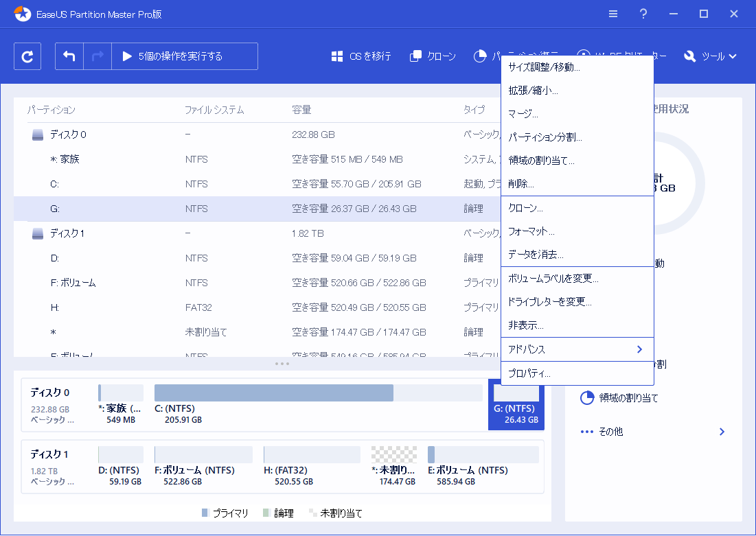This screenshot has width=756, height=536.
Task: Click the 未割り当て legend swatch
Action: coord(312,513)
